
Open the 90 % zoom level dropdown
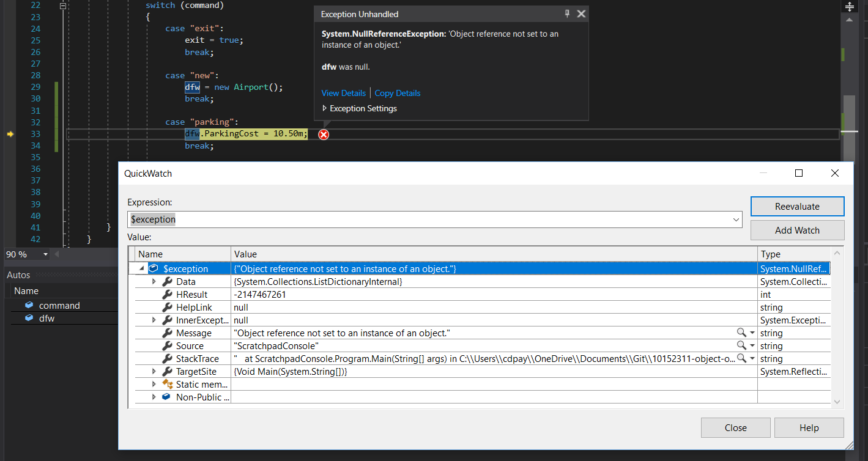click(x=45, y=254)
